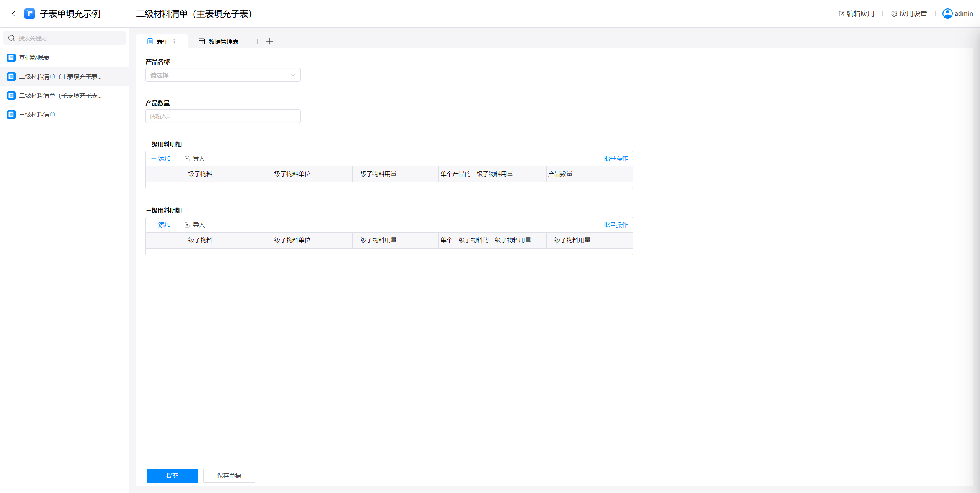
Task: Expand the 产品名称 dropdown
Action: (x=223, y=75)
